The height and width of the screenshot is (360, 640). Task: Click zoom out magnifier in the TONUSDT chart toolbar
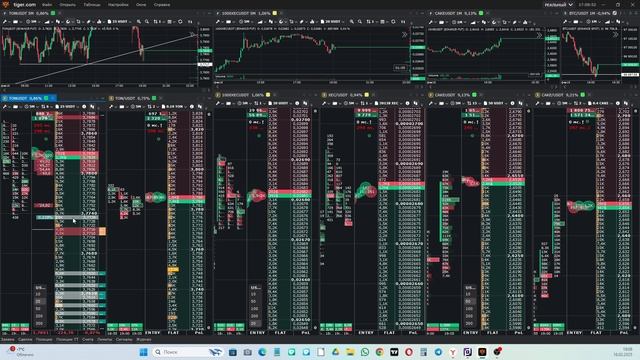click(147, 21)
